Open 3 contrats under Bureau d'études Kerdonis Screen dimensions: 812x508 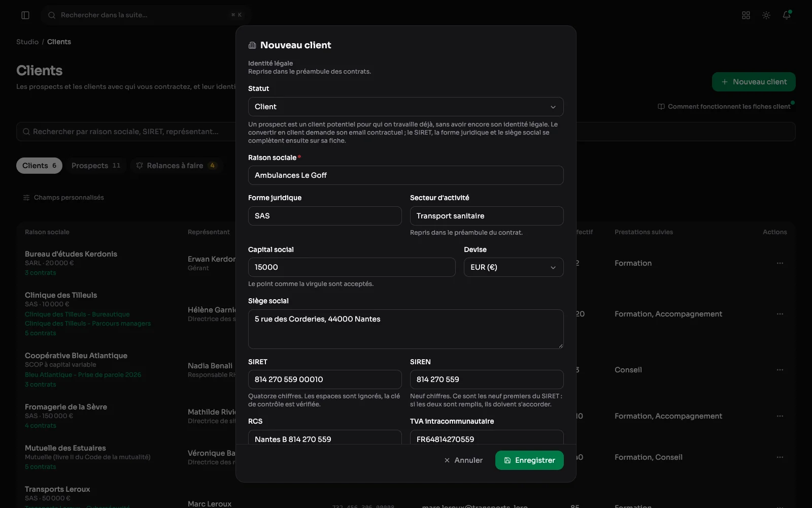(x=41, y=273)
